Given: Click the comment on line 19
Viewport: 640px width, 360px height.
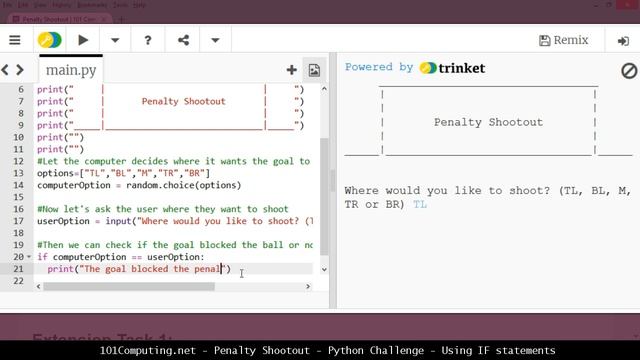Looking at the screenshot, I should (175, 245).
